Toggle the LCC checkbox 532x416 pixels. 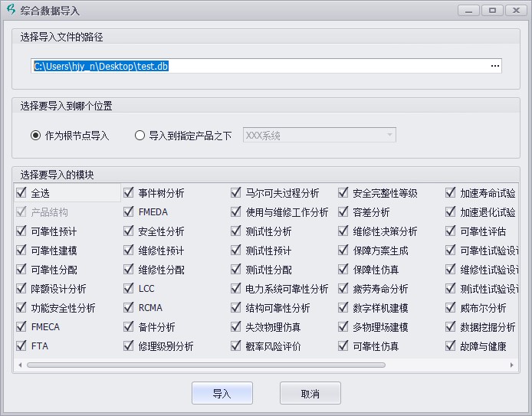pos(129,289)
